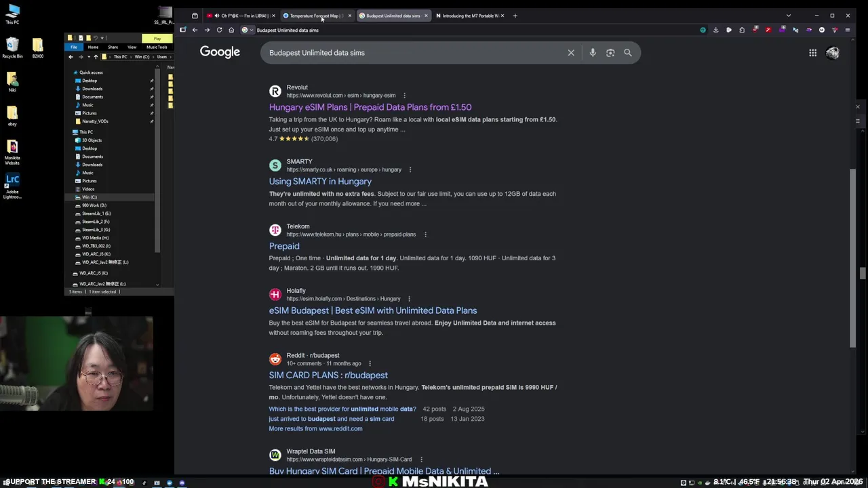This screenshot has height=488, width=868.
Task: Go back in the browser
Action: [x=195, y=30]
